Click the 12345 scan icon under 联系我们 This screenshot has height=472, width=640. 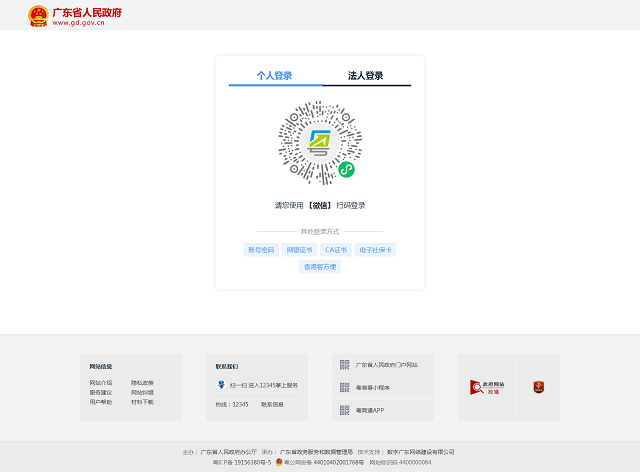(221, 384)
